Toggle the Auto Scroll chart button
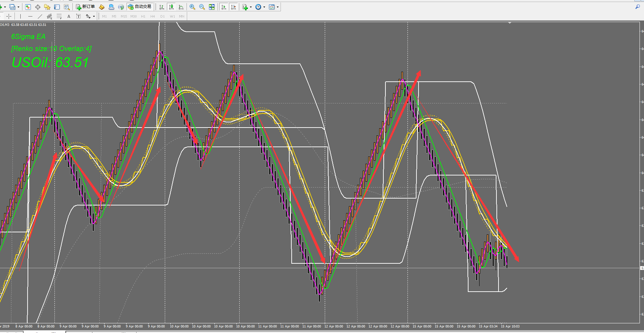644x333 pixels. [x=224, y=7]
